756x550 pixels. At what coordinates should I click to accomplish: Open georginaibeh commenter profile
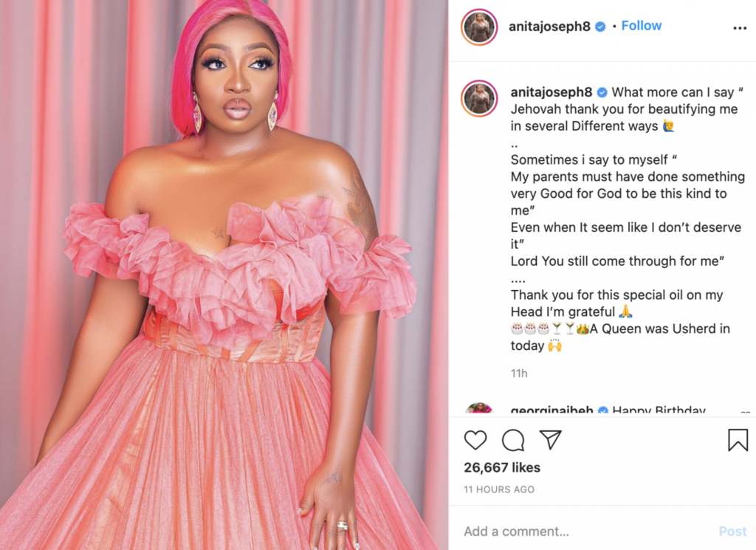pos(551,410)
